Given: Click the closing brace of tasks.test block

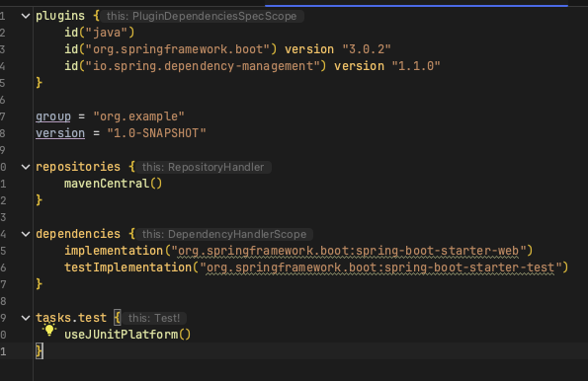Looking at the screenshot, I should pyautogui.click(x=39, y=351).
